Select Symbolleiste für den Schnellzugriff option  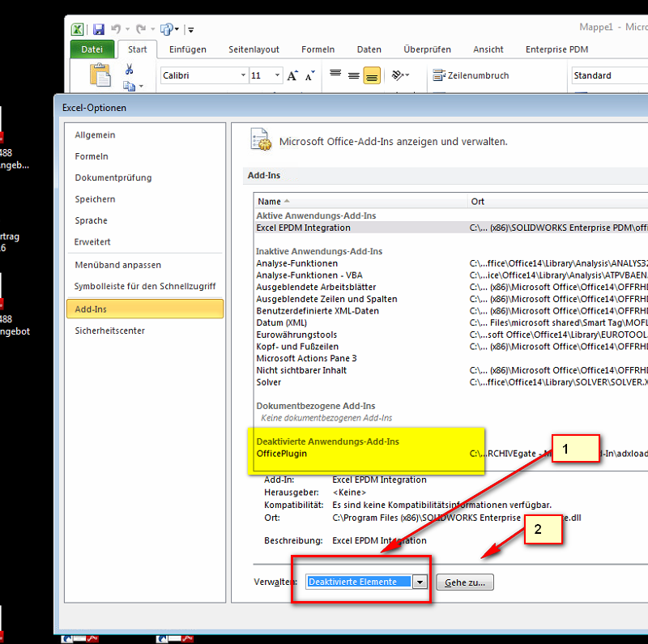[x=145, y=286]
